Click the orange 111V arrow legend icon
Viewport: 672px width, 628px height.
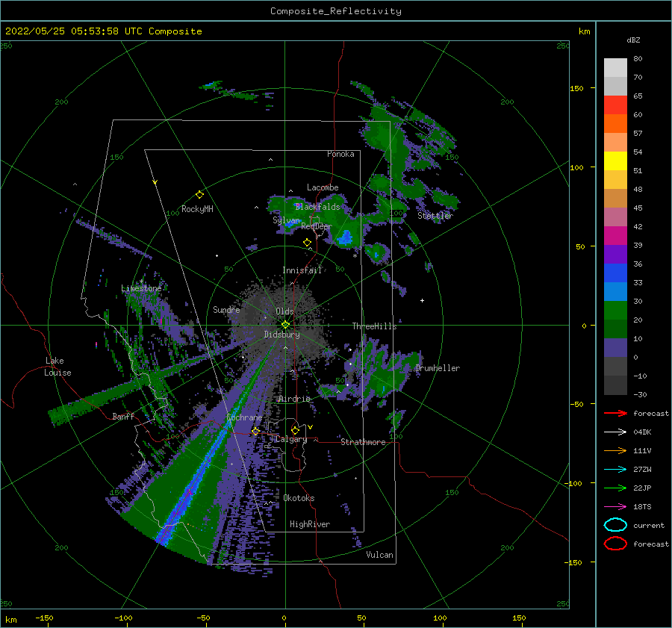[x=615, y=450]
